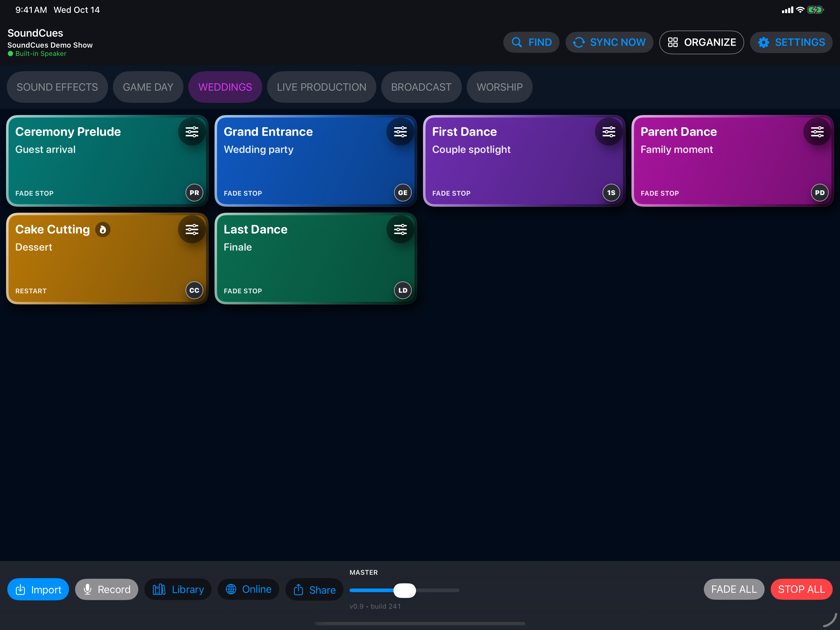Image resolution: width=840 pixels, height=630 pixels.
Task: Open settings sliders for Last Dance cue
Action: click(x=400, y=229)
